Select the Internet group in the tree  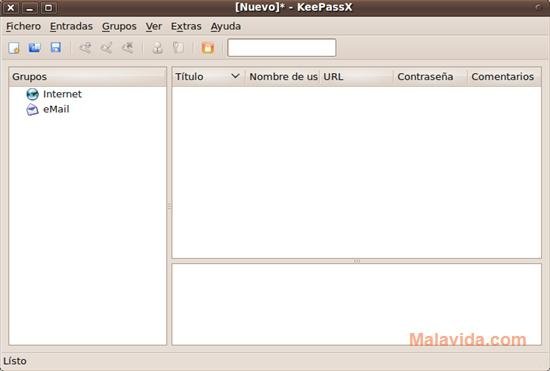click(62, 94)
